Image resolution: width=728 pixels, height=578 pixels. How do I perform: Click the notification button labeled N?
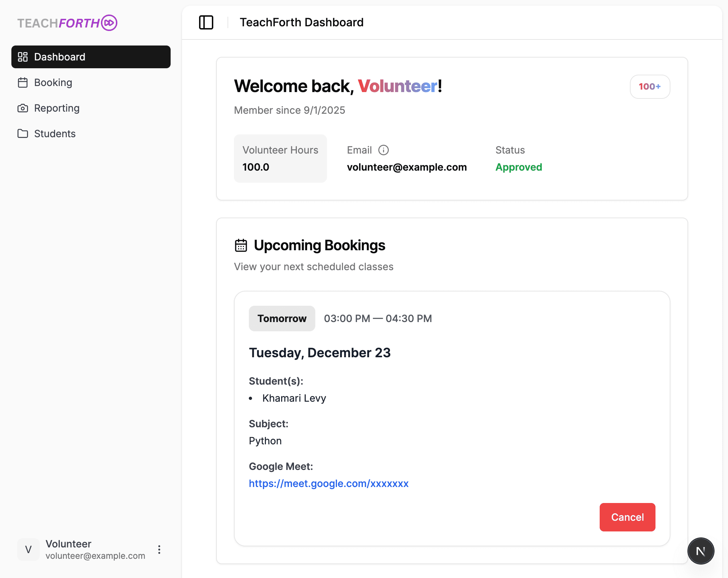(701, 551)
